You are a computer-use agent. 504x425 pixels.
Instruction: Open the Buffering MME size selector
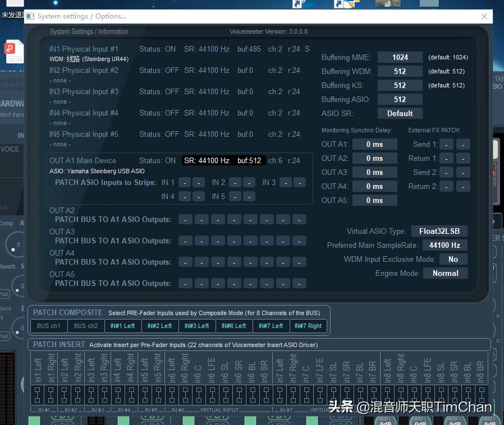400,57
